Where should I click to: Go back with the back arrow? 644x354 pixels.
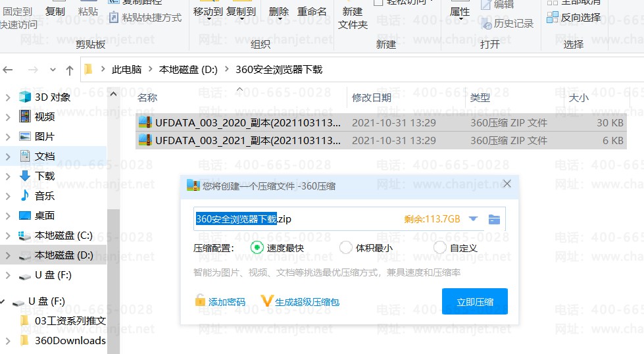[x=8, y=70]
